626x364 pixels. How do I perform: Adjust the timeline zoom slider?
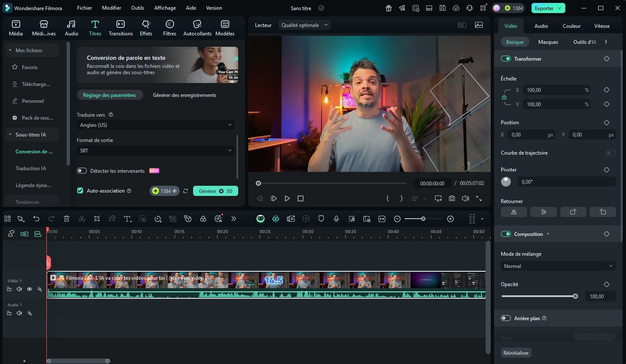(423, 219)
